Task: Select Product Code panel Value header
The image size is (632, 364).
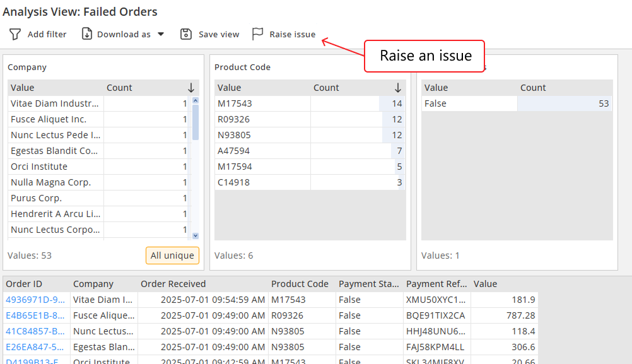Action: [x=262, y=88]
